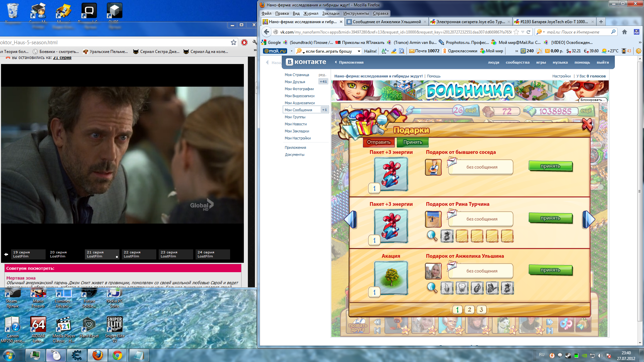Screen dimensions: 644x362
Task: Click ещё button next to money 1038985
Action: click(x=586, y=111)
